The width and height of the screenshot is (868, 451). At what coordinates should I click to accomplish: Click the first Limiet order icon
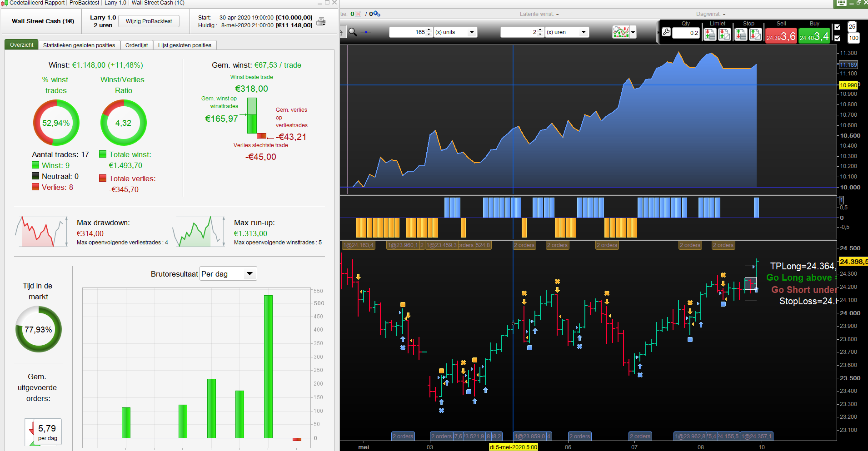710,34
